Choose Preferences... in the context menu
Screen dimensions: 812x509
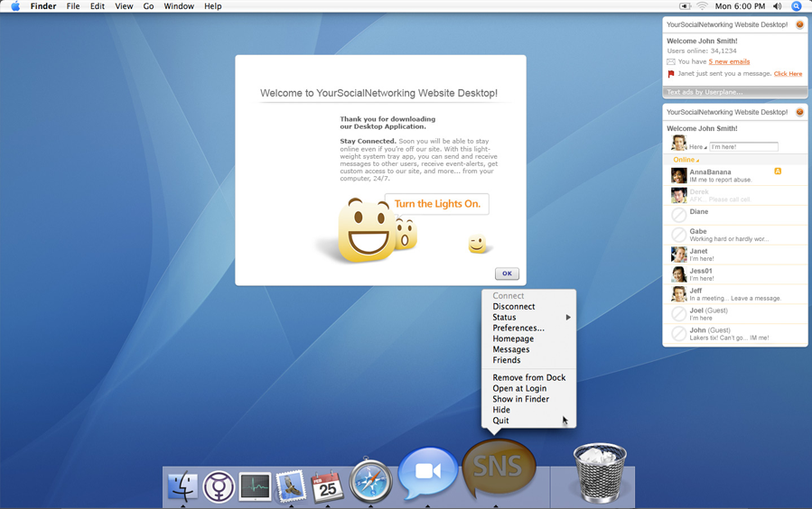[x=518, y=329]
